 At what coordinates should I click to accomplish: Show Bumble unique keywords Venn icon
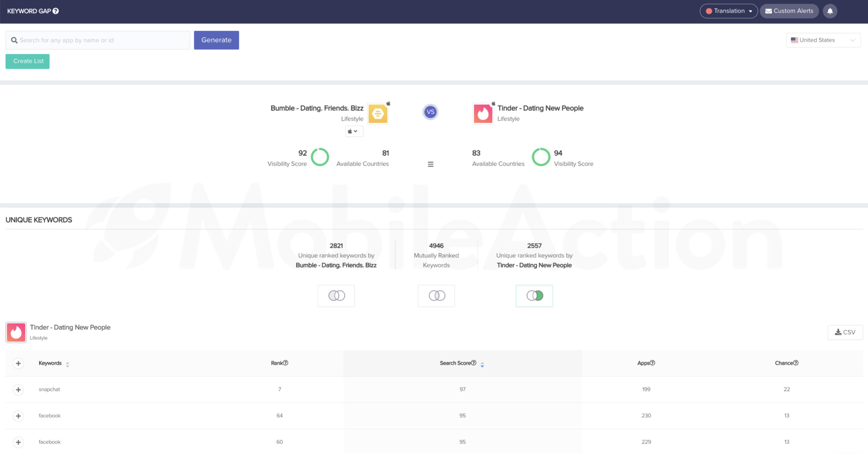(x=336, y=296)
